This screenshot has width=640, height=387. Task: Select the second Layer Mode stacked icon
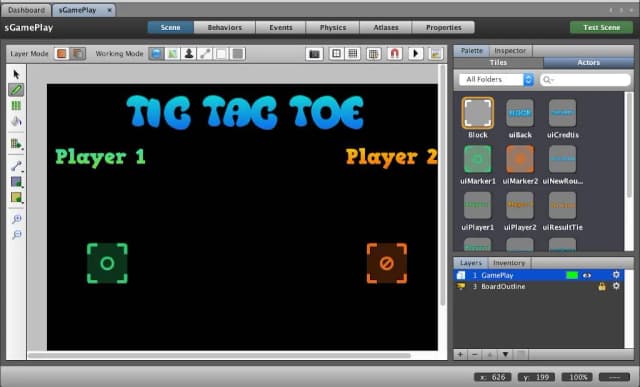tap(78, 53)
